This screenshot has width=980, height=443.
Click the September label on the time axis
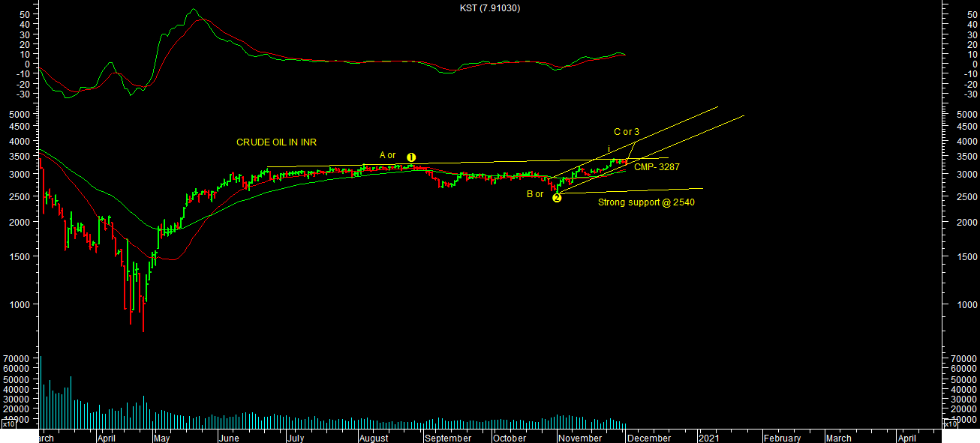(448, 439)
